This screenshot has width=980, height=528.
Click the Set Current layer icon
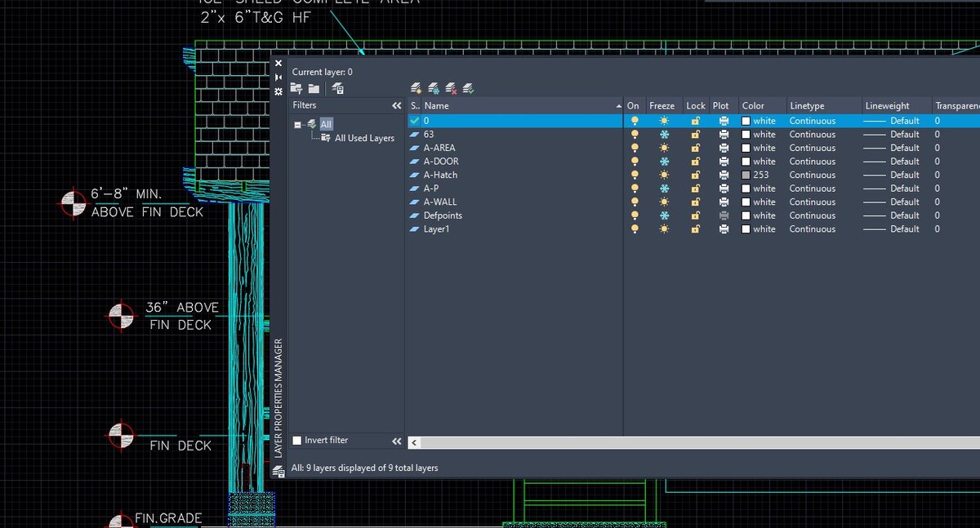[468, 88]
